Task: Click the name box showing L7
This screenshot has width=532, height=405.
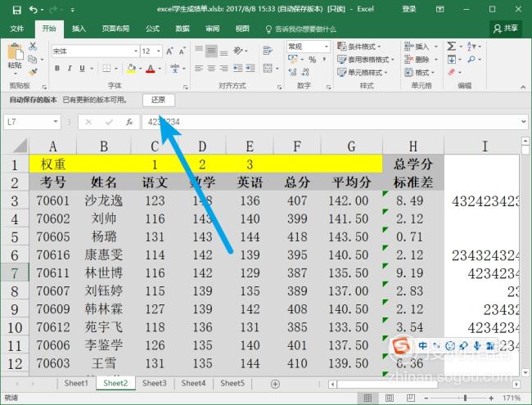Action: coord(32,122)
